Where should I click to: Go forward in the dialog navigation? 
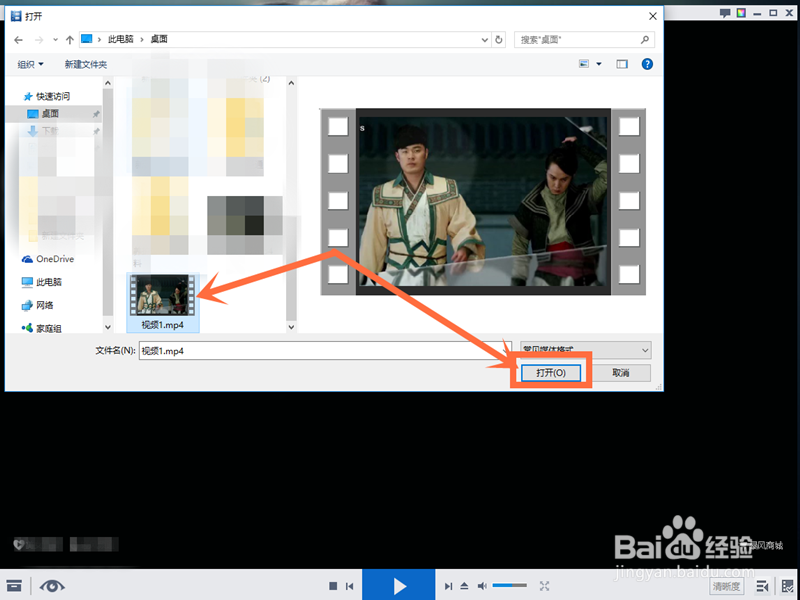pyautogui.click(x=39, y=40)
